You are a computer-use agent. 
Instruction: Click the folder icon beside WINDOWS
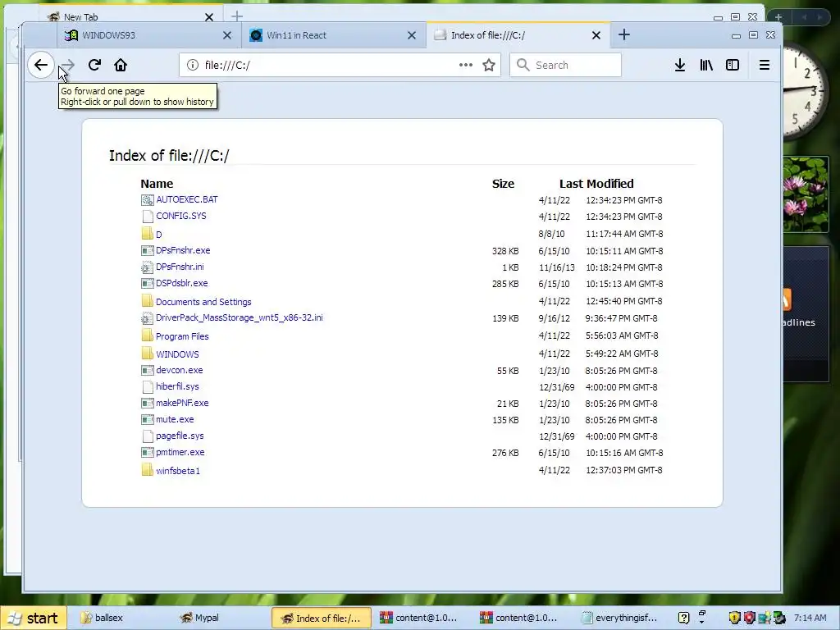(x=148, y=353)
